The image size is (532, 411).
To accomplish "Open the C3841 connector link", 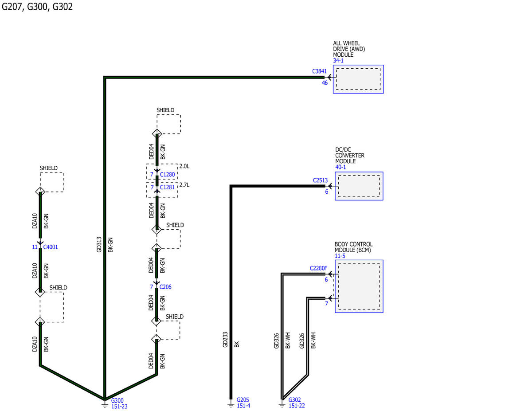I will pyautogui.click(x=319, y=71).
